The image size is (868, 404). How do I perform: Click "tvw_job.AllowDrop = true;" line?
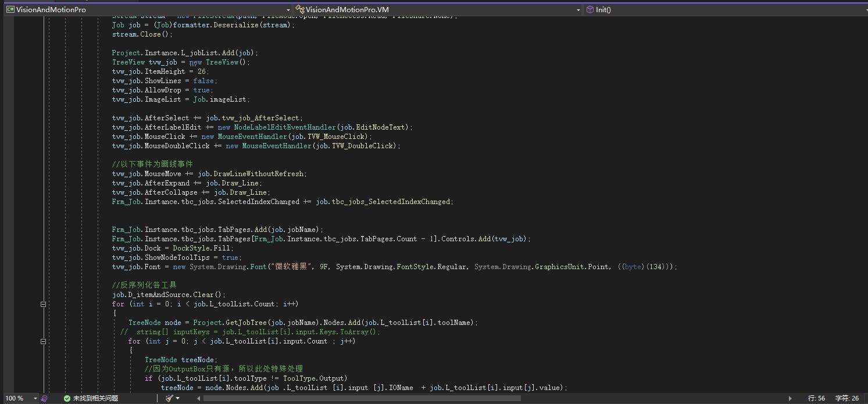tap(163, 90)
